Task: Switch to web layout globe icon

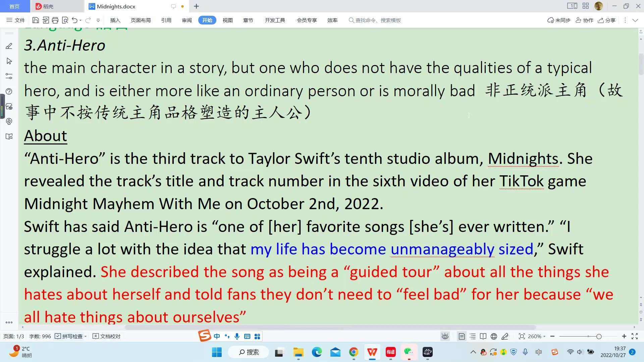Action: coord(494,336)
